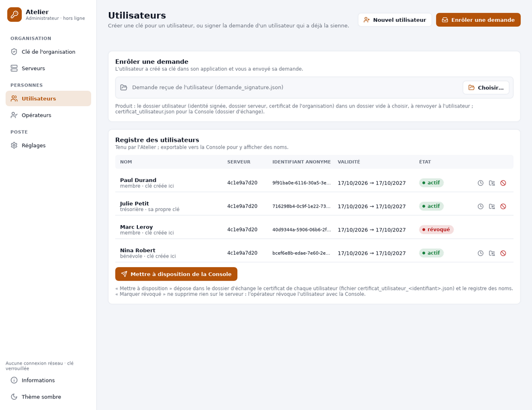Select the Nina Robert name

pos(138,250)
